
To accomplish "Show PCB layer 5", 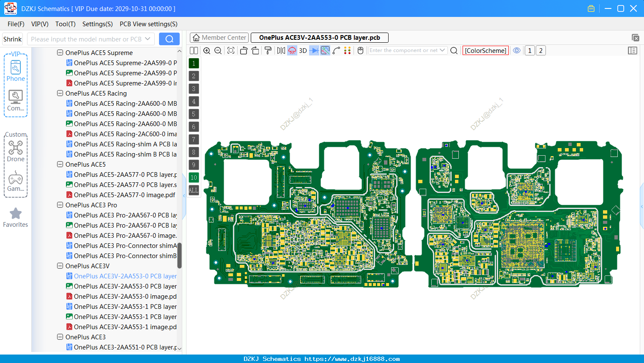I will click(x=194, y=114).
